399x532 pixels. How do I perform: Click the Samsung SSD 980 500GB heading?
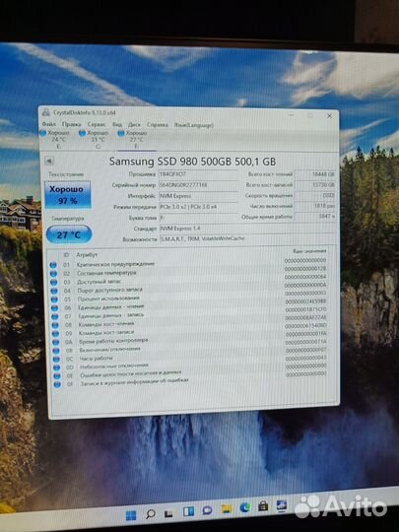(192, 162)
